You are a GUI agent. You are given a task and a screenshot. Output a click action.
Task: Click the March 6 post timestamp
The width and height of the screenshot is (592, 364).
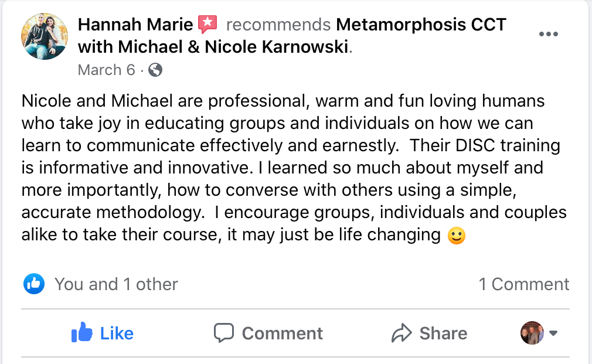tap(106, 70)
